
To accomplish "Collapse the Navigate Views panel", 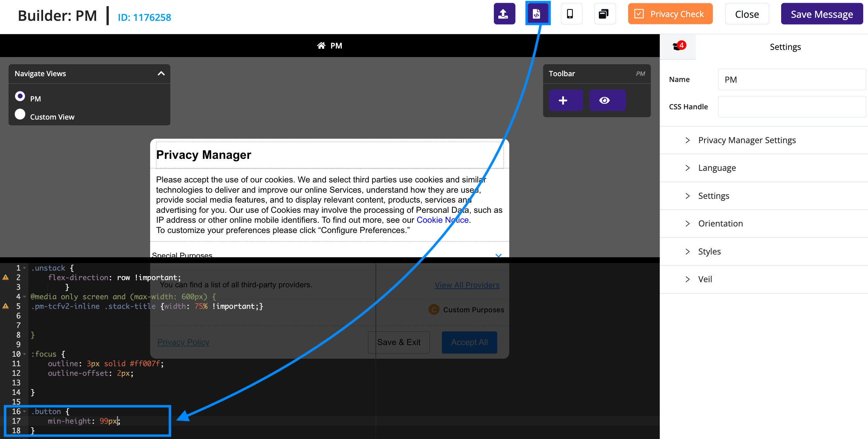I will [161, 73].
